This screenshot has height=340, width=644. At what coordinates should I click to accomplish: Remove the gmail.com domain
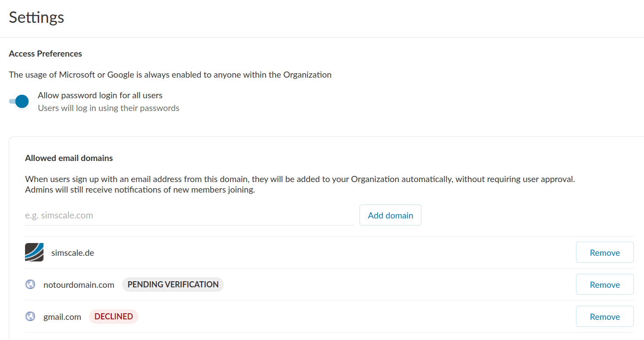(604, 317)
